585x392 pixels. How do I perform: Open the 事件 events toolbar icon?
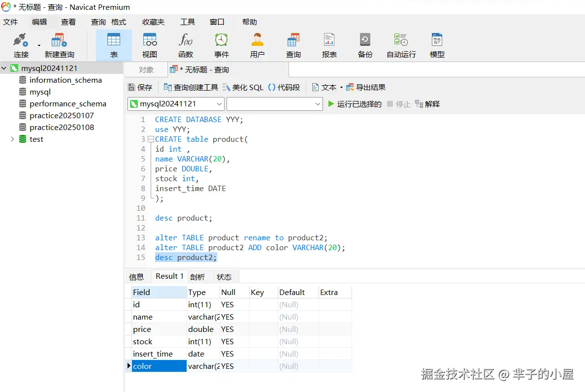pos(221,45)
